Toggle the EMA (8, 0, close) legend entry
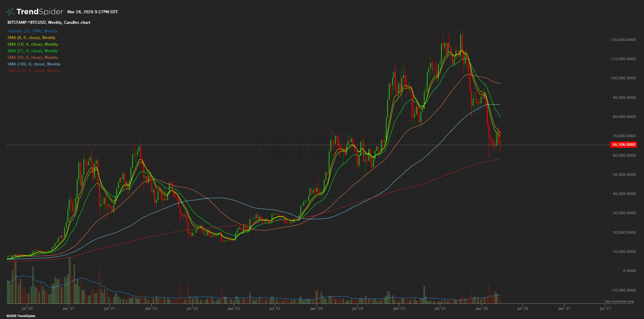Viewport: 644px width, 319px height. (x=31, y=38)
